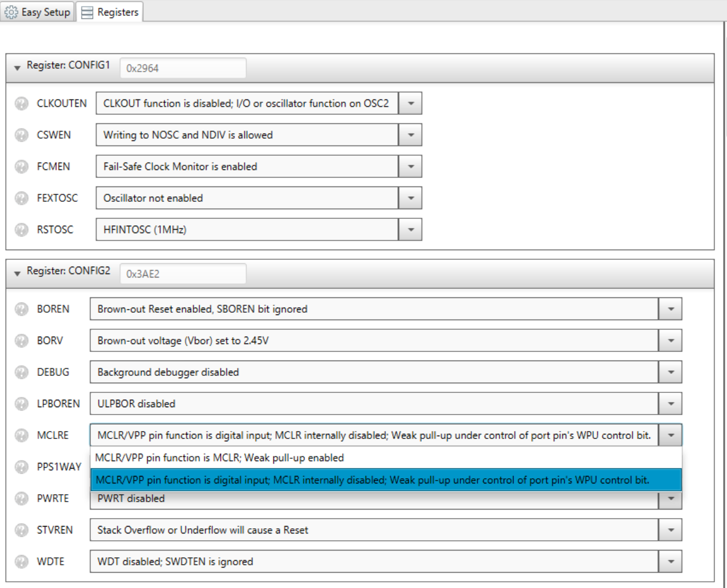Viewport: 727px width, 588px height.
Task: Click the help icon beside MCLRE
Action: pyautogui.click(x=21, y=435)
